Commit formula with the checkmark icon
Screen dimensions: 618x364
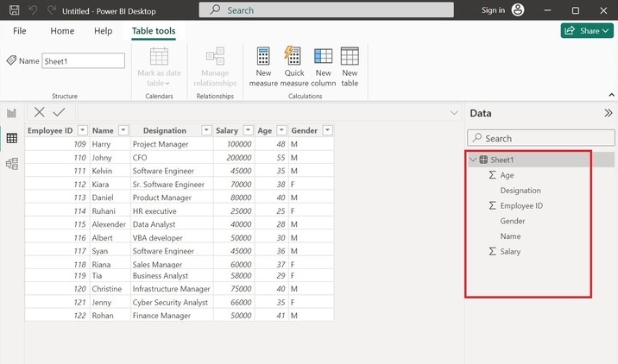point(59,112)
